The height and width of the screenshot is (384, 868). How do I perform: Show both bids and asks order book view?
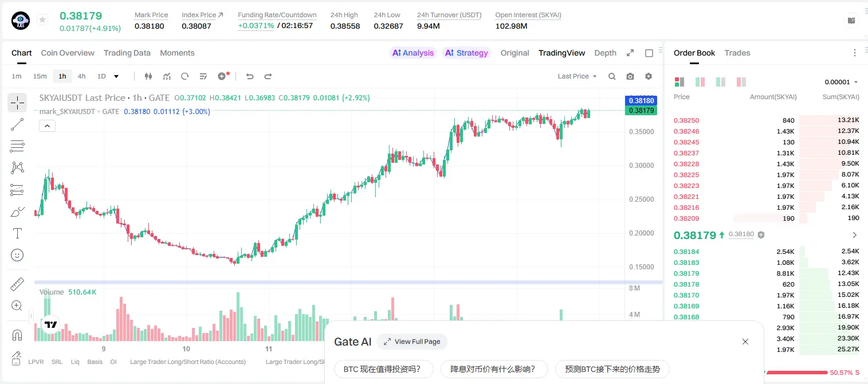pos(680,82)
